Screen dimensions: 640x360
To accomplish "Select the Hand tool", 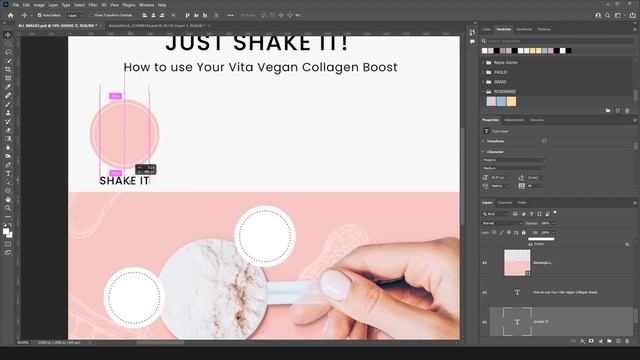I will (x=8, y=200).
